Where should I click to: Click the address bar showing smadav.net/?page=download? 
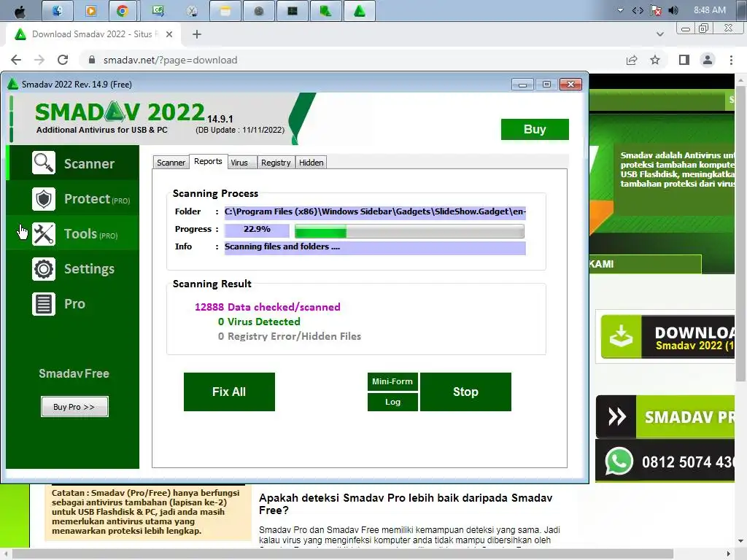pos(352,60)
